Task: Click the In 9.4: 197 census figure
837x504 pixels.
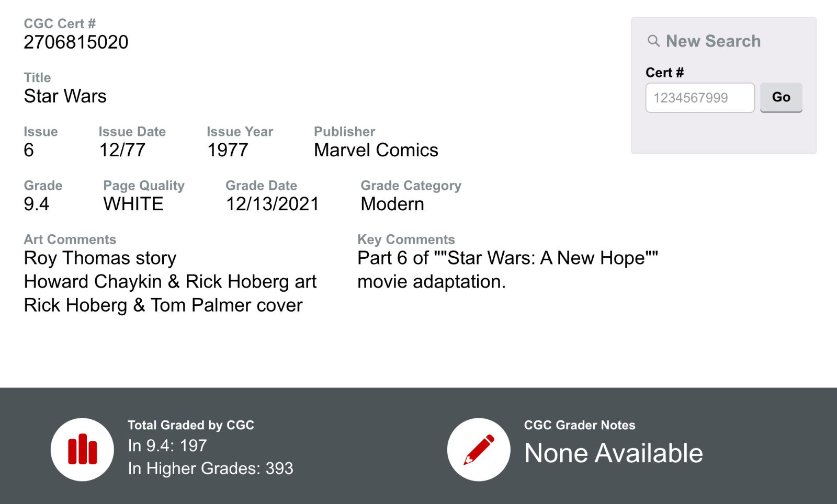Action: 167,446
